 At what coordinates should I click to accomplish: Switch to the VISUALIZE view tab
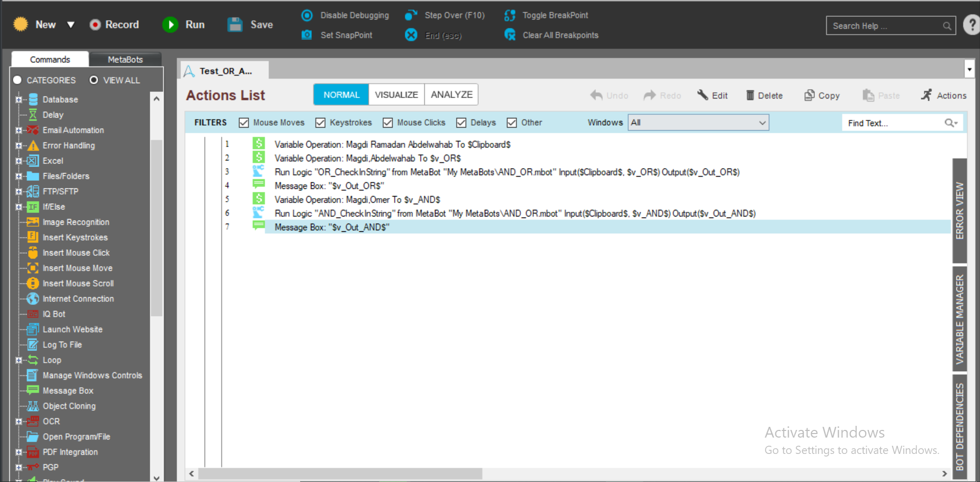(x=396, y=94)
